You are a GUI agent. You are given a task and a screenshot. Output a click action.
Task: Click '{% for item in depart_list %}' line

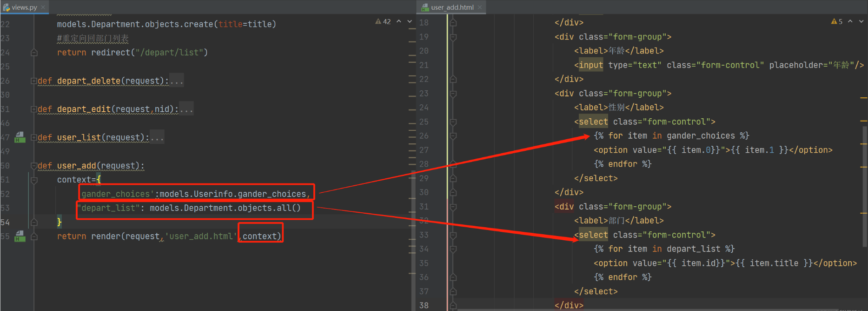click(x=664, y=249)
